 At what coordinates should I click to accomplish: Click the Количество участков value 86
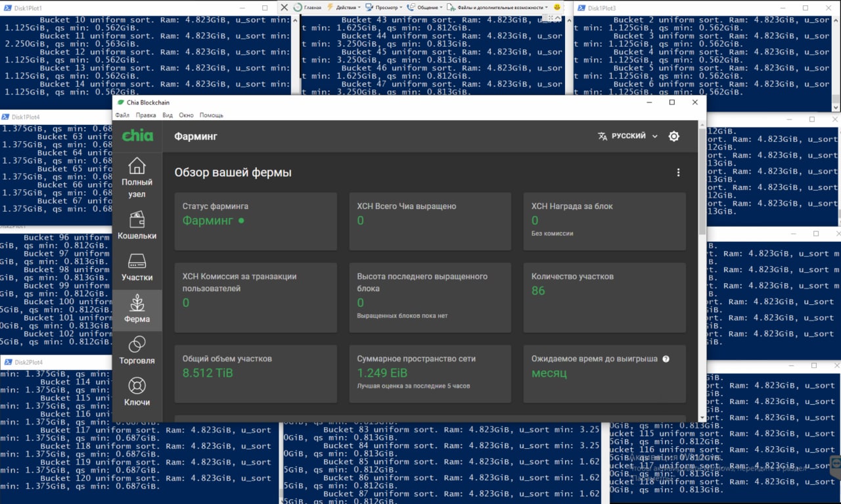tap(538, 290)
